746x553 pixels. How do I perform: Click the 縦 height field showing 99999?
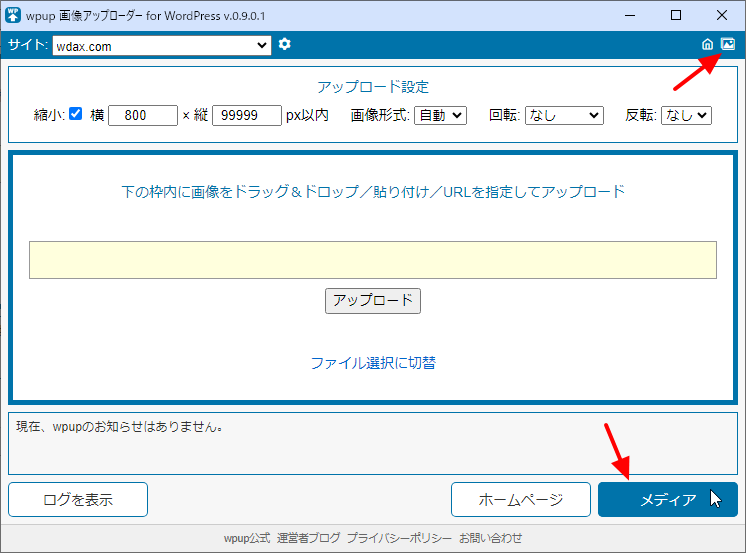247,115
